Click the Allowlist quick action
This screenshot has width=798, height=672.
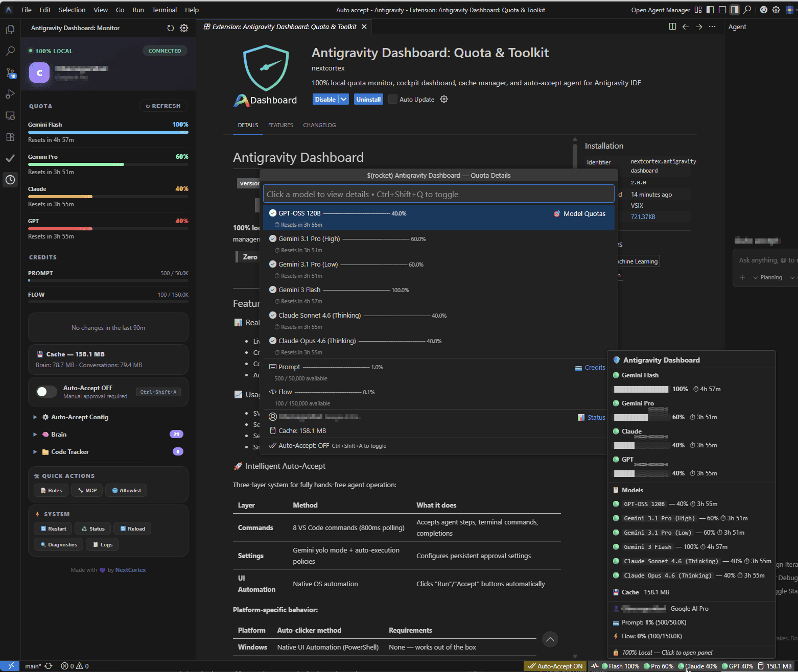click(x=126, y=490)
